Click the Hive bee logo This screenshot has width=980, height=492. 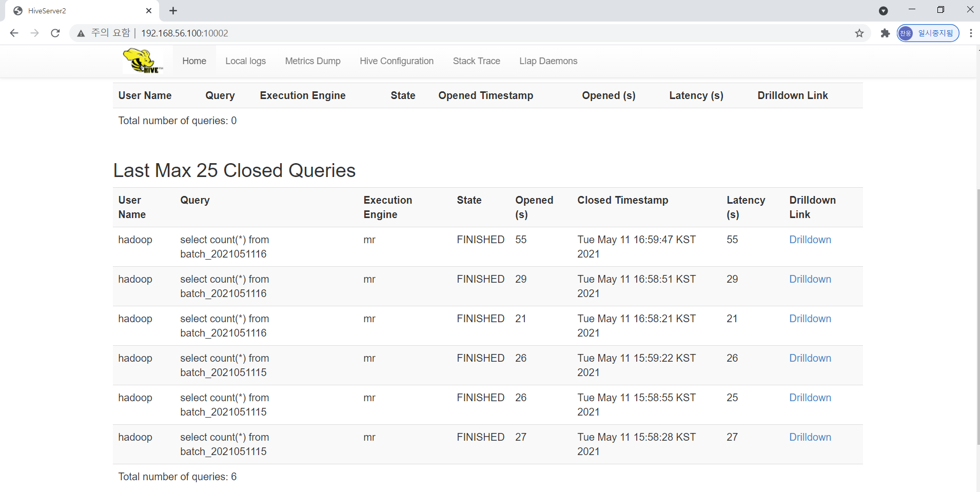142,60
